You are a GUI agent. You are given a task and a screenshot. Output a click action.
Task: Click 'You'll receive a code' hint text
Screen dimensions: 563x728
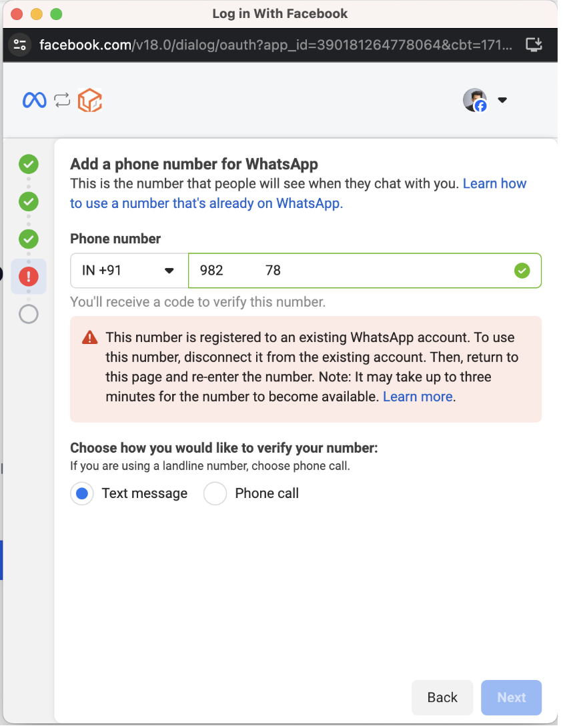[198, 302]
